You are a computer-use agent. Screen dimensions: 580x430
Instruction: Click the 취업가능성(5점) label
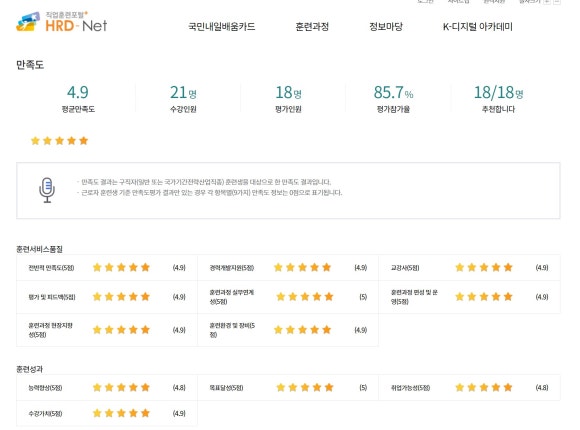[x=411, y=388]
